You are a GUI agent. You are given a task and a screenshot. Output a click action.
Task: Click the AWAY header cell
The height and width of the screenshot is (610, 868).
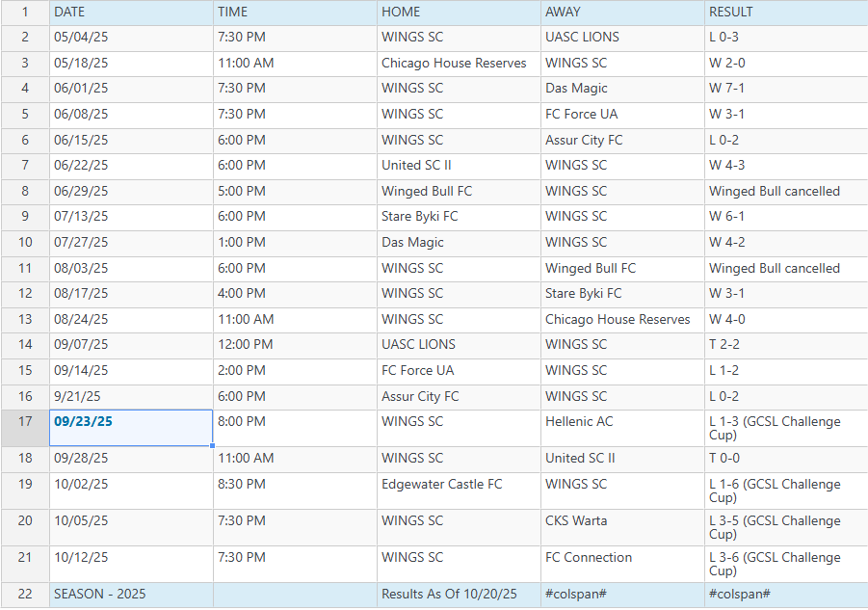(621, 13)
